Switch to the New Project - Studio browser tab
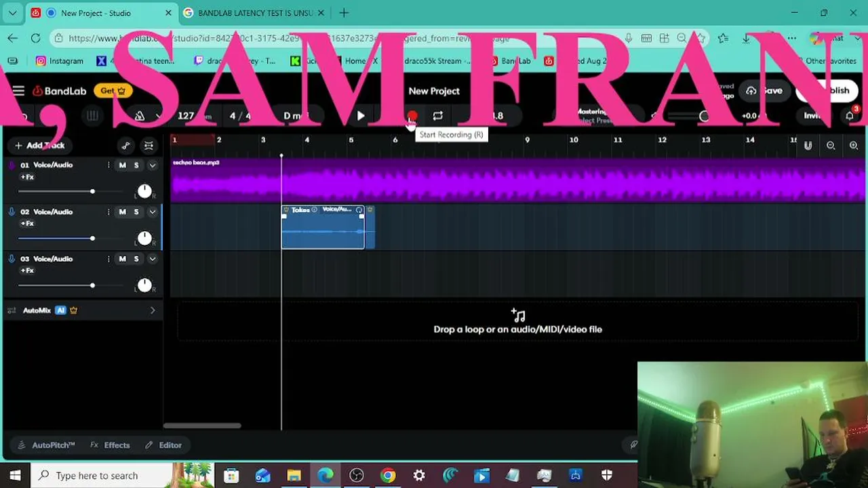Image resolution: width=868 pixels, height=488 pixels. click(x=102, y=13)
